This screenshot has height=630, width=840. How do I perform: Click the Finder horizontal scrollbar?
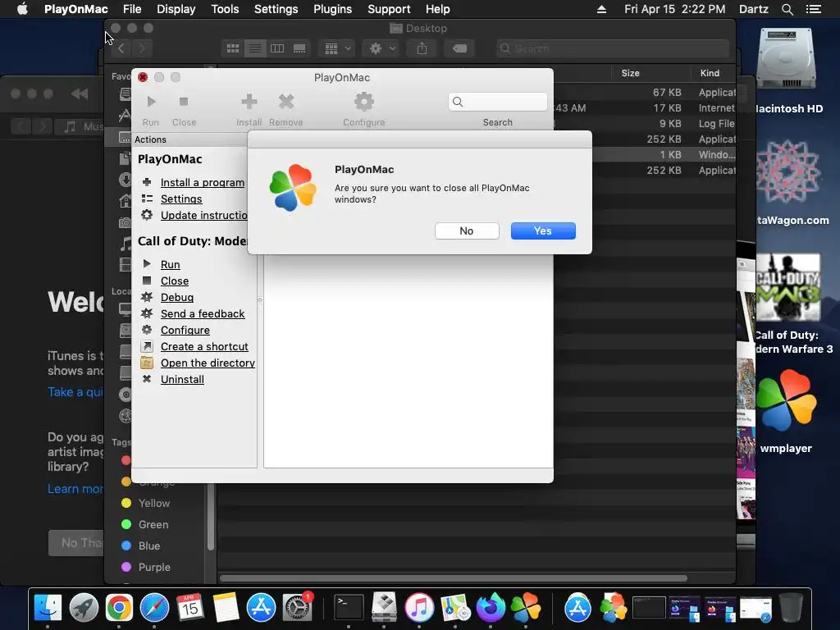point(453,578)
